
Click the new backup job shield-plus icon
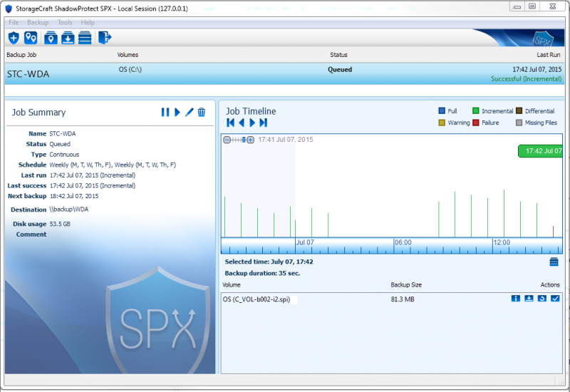14,38
